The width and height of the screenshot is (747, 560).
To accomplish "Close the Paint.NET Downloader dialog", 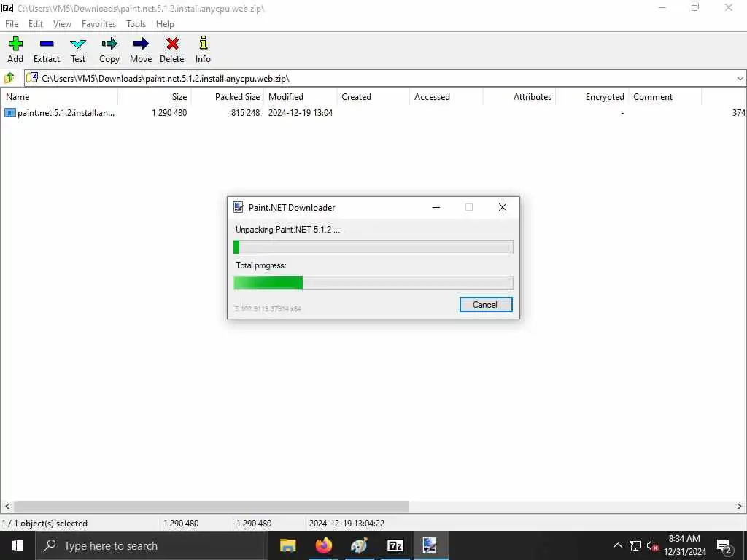I will 503,207.
